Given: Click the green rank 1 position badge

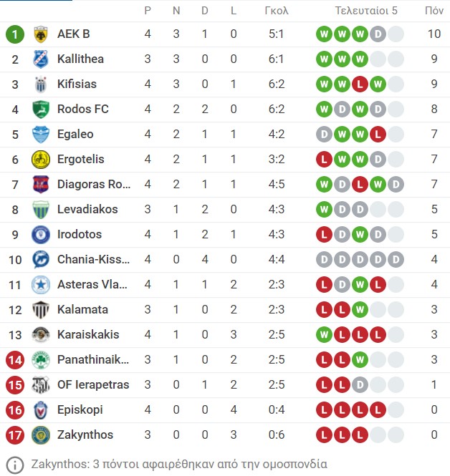Looking at the screenshot, I should coord(15,34).
